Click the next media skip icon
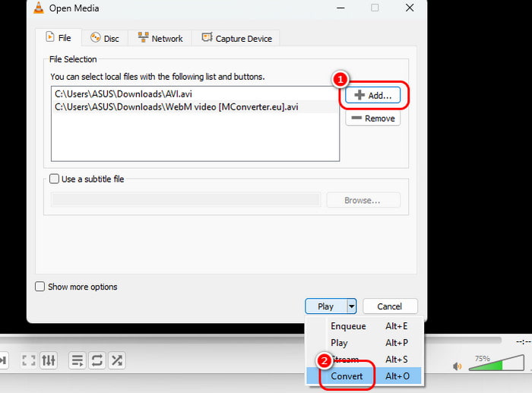 pyautogui.click(x=3, y=360)
